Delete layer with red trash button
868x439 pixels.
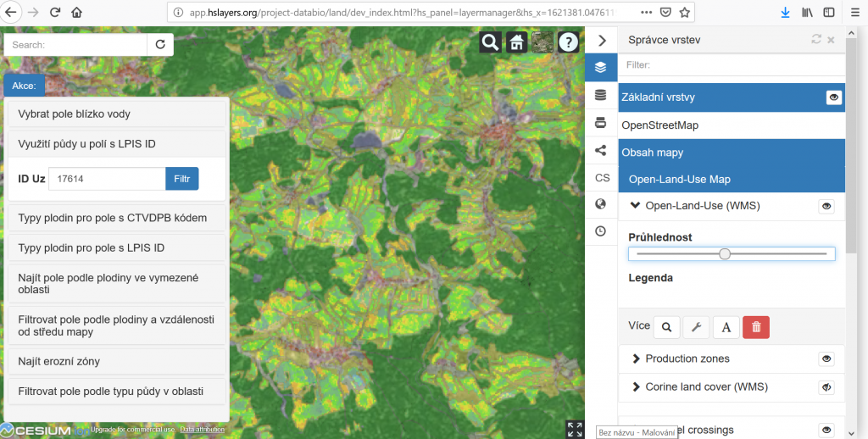(x=756, y=327)
